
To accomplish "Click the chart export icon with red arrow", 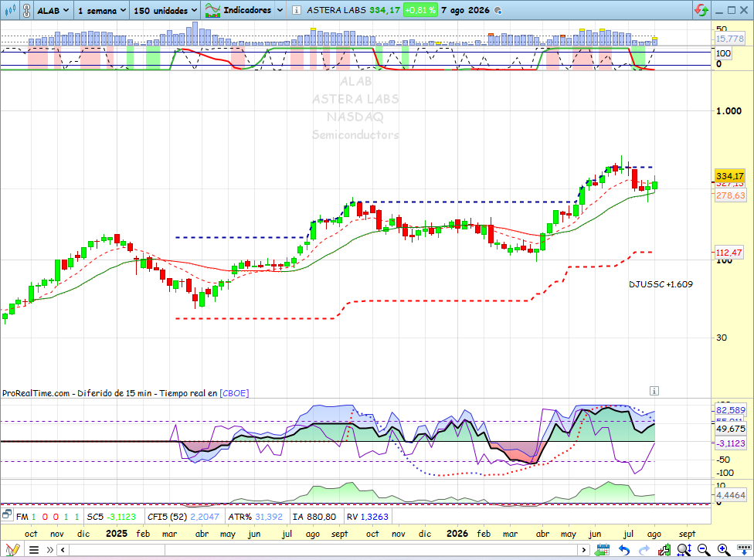I will point(664,549).
